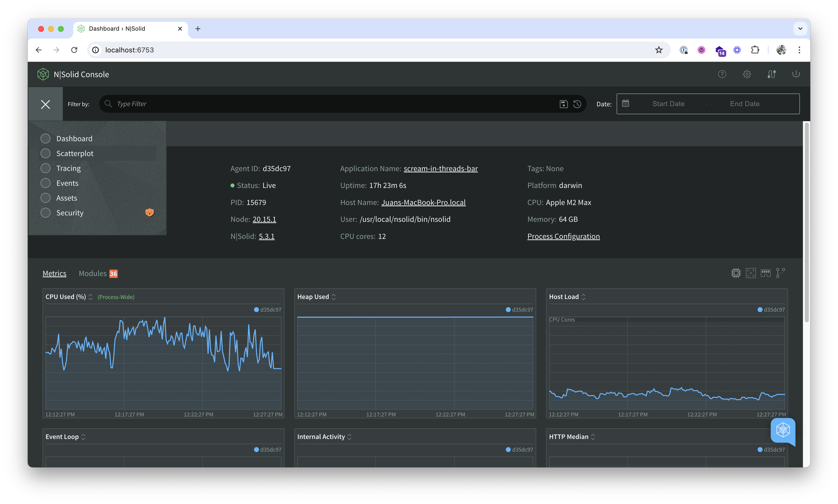Click the page vertical scrollbar
Viewport: 838px width, 504px height.
807,223
